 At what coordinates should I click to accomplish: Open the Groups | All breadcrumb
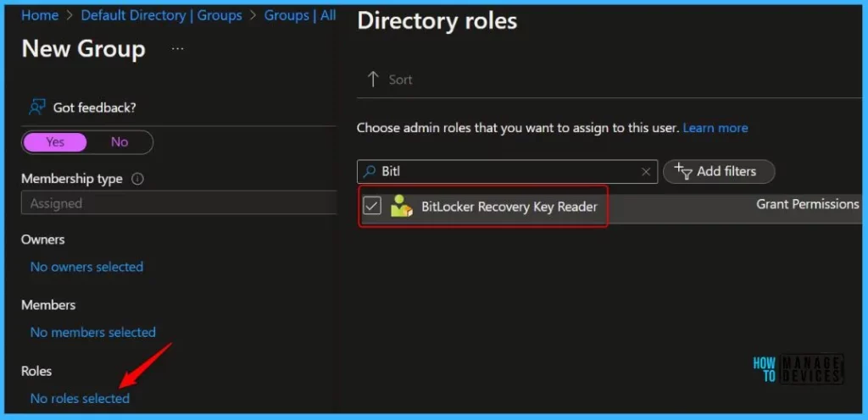[x=299, y=15]
